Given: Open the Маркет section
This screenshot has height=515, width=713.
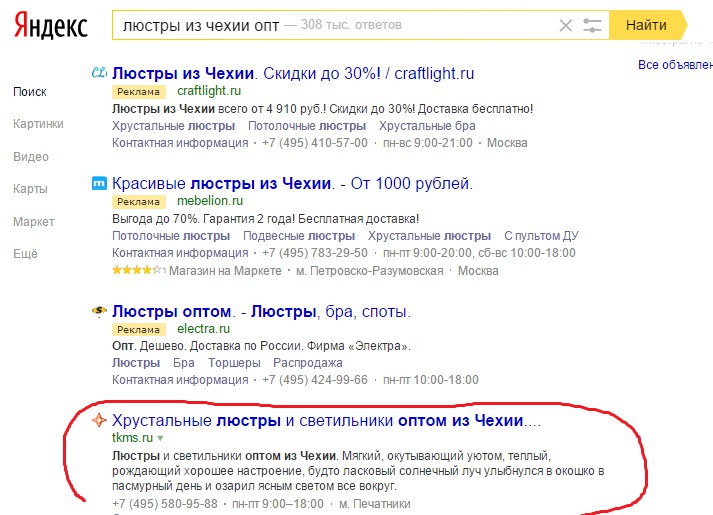Looking at the screenshot, I should pos(34,221).
